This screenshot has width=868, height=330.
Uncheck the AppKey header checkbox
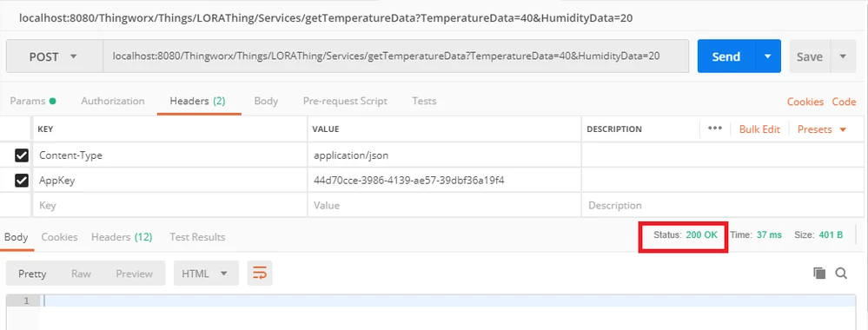point(22,181)
